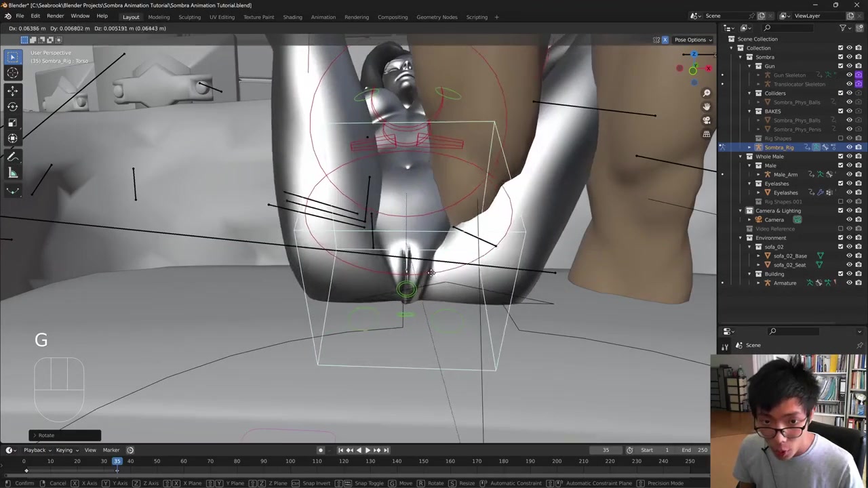Open the Render menu
This screenshot has height=488, width=868.
coord(55,16)
